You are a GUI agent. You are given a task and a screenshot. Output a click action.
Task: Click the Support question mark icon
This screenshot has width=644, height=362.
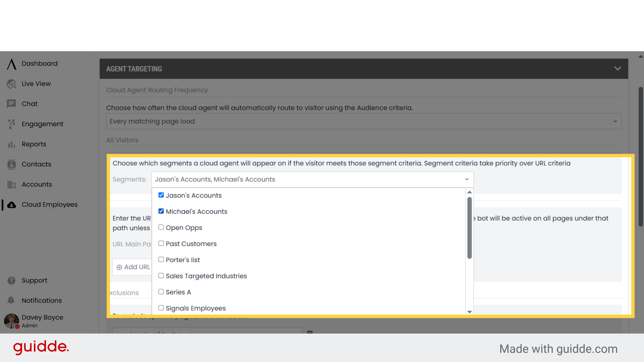[11, 281]
